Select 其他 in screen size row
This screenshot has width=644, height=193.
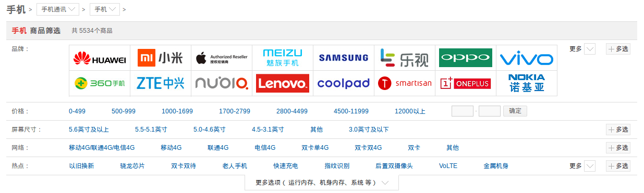pyautogui.click(x=317, y=130)
